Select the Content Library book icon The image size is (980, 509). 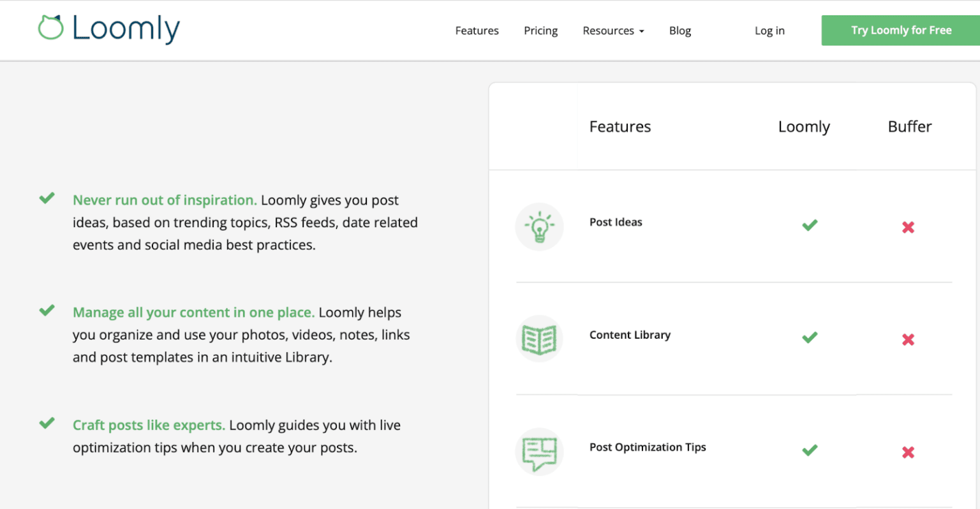[539, 338]
